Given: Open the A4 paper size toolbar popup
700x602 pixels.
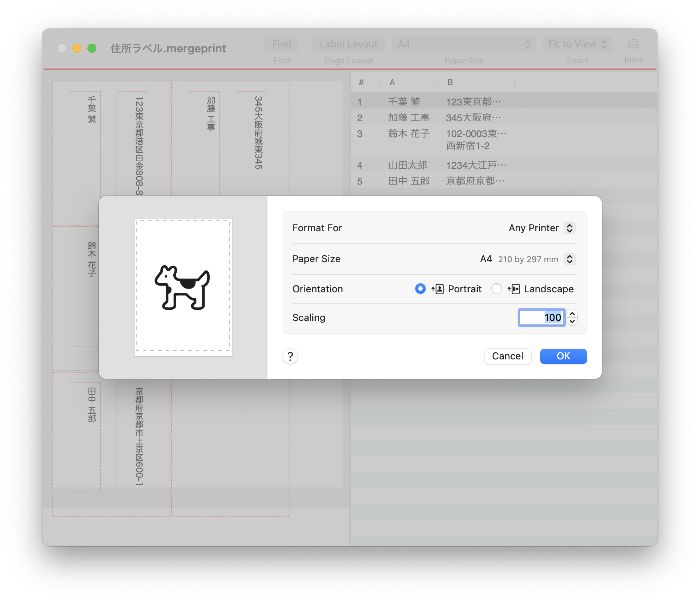Looking at the screenshot, I should (x=464, y=44).
